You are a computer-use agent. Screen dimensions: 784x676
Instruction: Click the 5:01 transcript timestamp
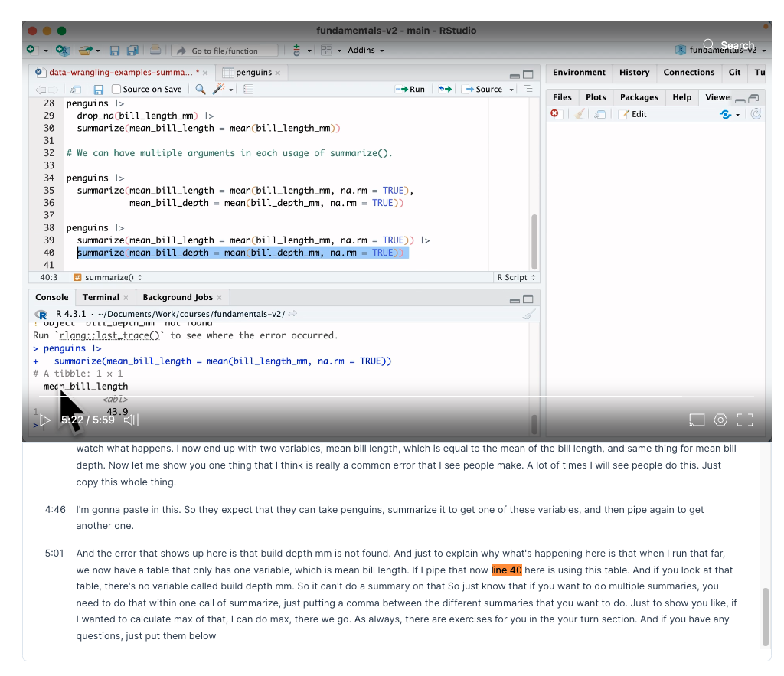54,553
